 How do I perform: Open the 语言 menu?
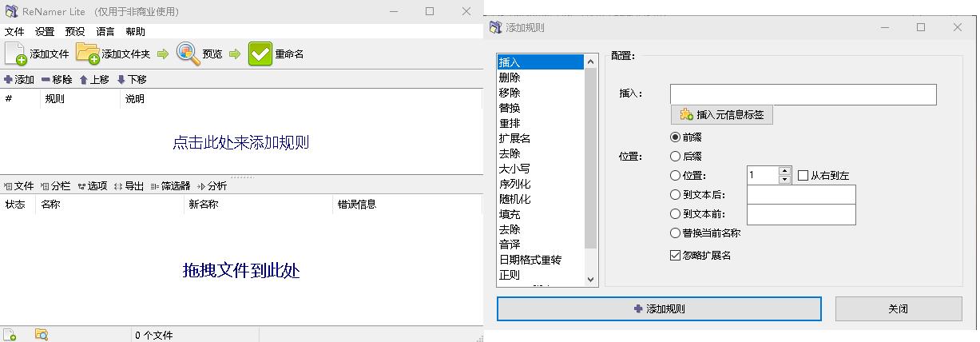pos(105,32)
